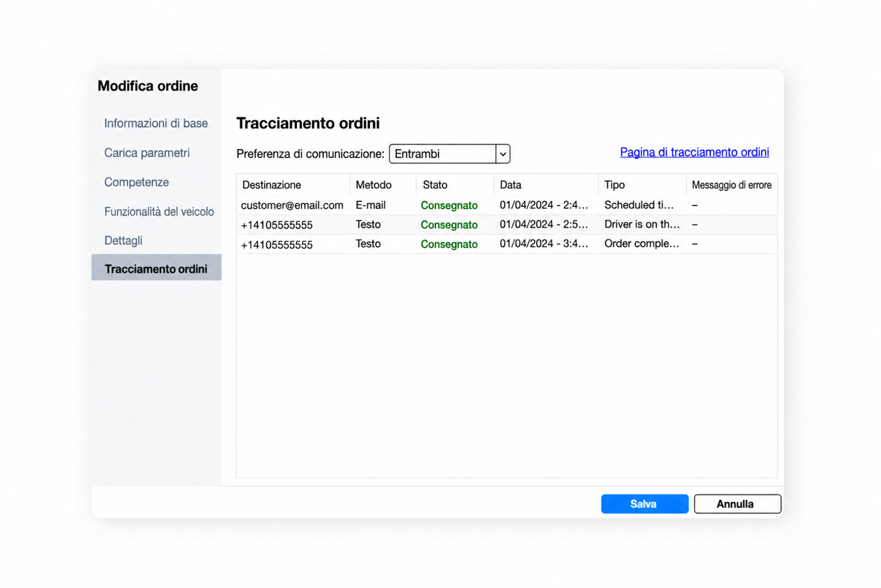Sort by the Data column header
Viewport: 881px width, 588px height.
pyautogui.click(x=546, y=185)
